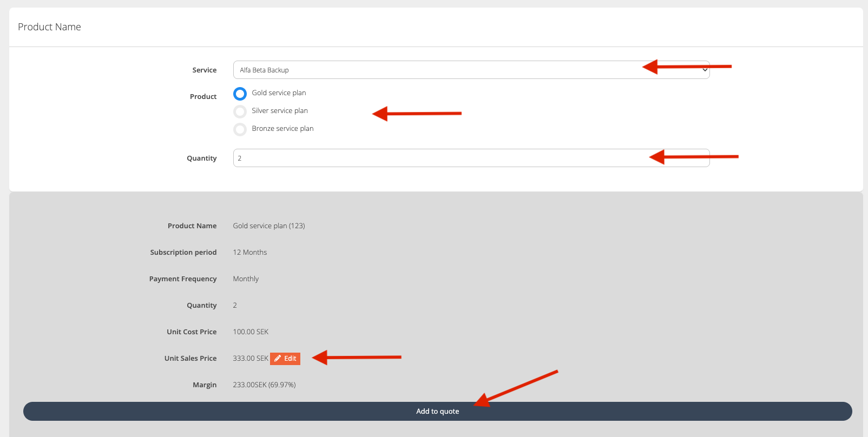Click the Product Name heading at top
Image resolution: width=868 pixels, height=437 pixels.
(x=49, y=27)
